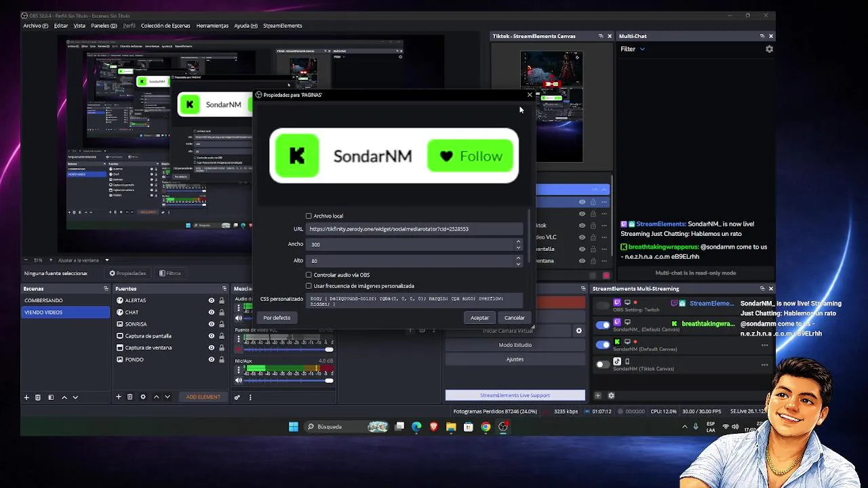The image size is (868, 488).
Task: Remove selected source with Fuentes trash icon
Action: coord(130,396)
